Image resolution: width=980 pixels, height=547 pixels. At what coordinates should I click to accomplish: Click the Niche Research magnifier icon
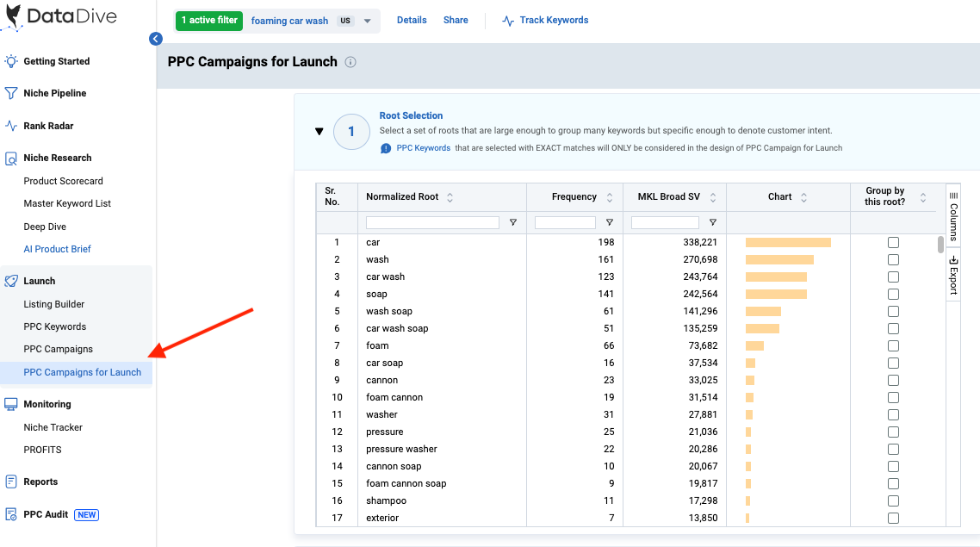pos(10,159)
